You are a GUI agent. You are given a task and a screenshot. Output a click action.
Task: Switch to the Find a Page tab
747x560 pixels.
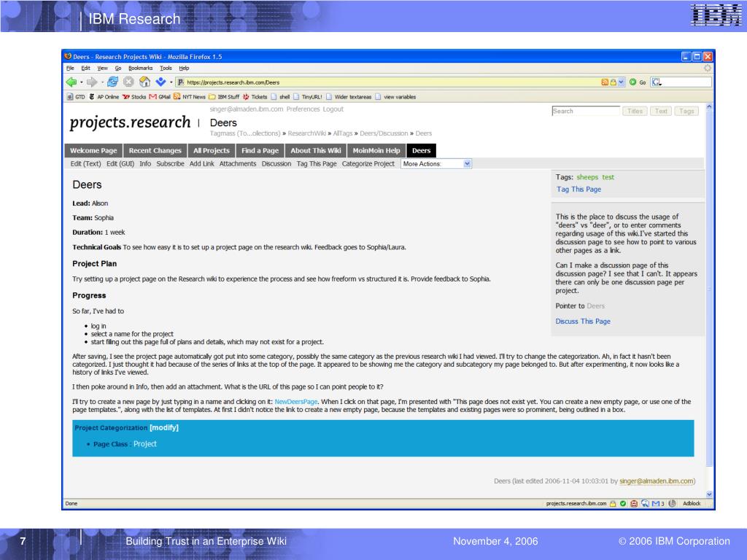tap(260, 150)
